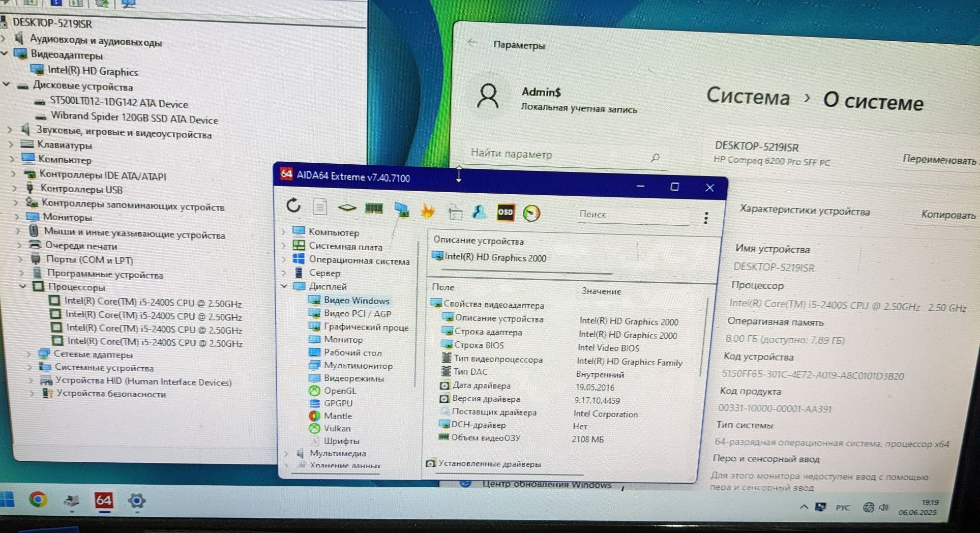This screenshot has width=980, height=533.
Task: Click Копировать button in device characteristics
Action: click(948, 215)
